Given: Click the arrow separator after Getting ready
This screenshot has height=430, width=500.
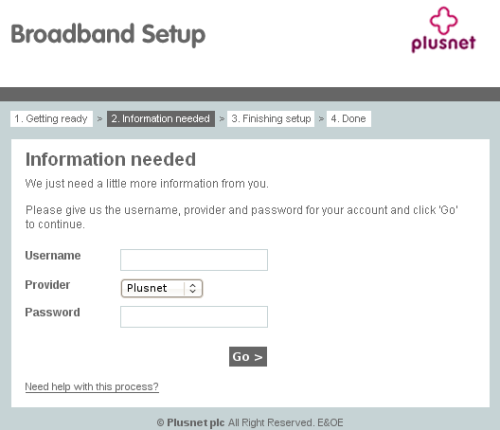Looking at the screenshot, I should tap(100, 119).
